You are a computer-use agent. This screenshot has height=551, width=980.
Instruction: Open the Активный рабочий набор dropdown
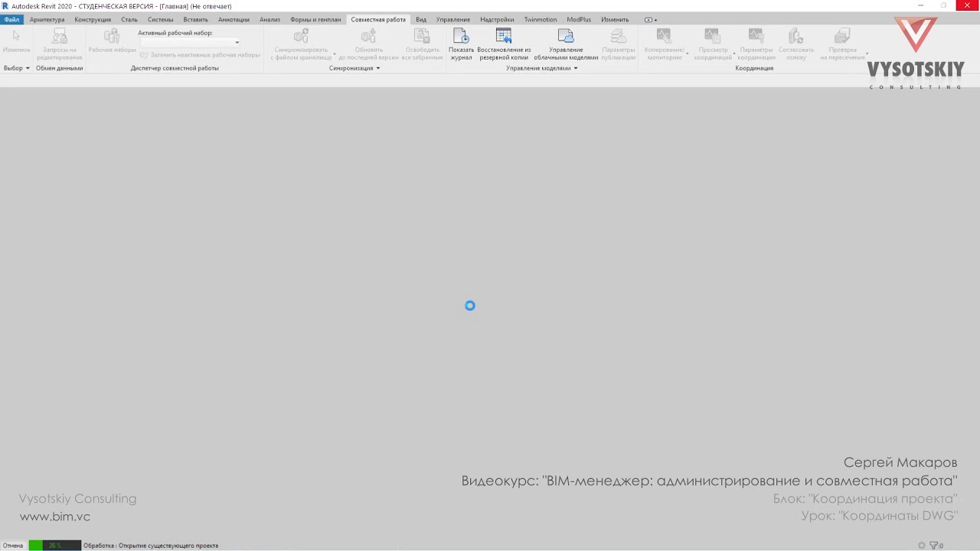point(191,43)
